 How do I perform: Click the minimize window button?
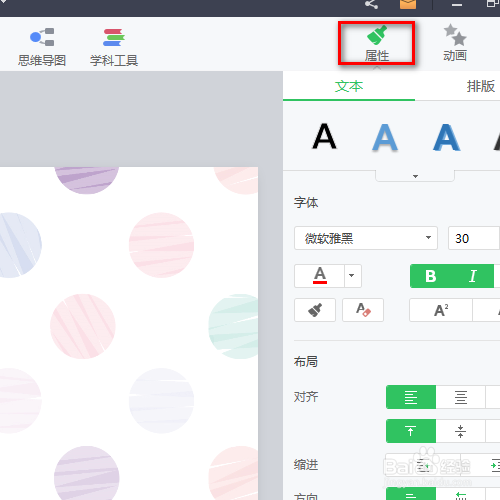tap(457, 5)
